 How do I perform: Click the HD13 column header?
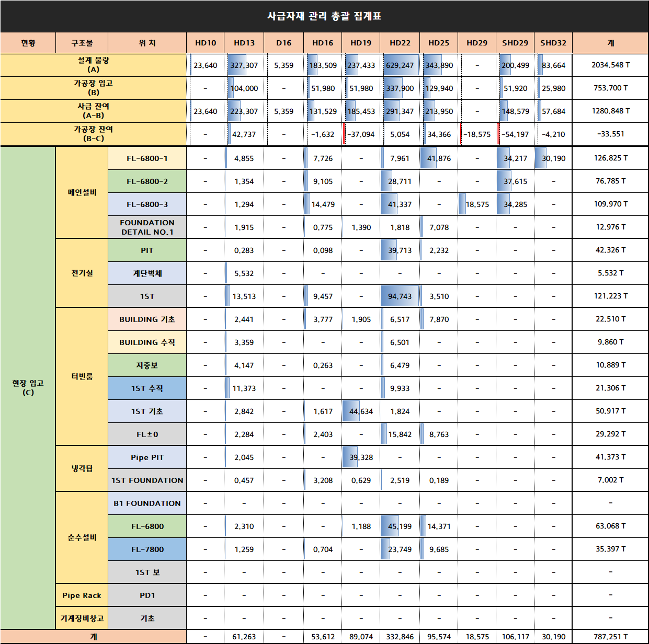244,43
